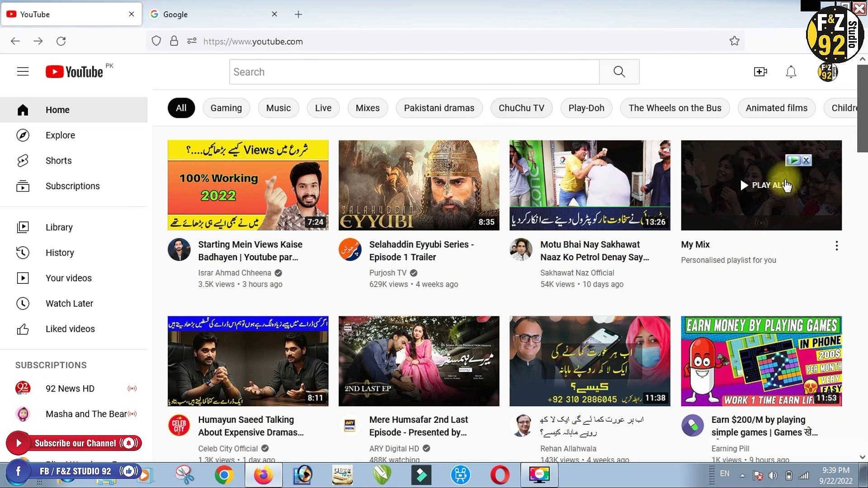
Task: Open the Selahaddin Eyyubi Series trailer link
Action: click(x=421, y=251)
